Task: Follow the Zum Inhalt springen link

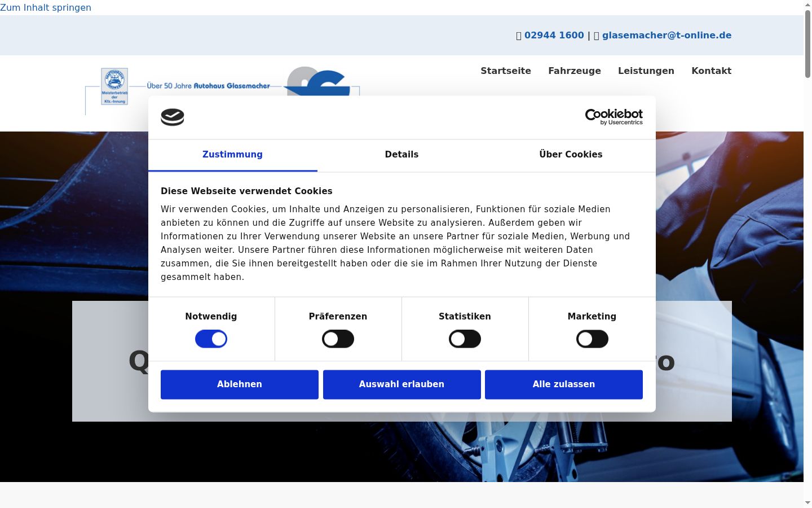Action: pyautogui.click(x=46, y=8)
